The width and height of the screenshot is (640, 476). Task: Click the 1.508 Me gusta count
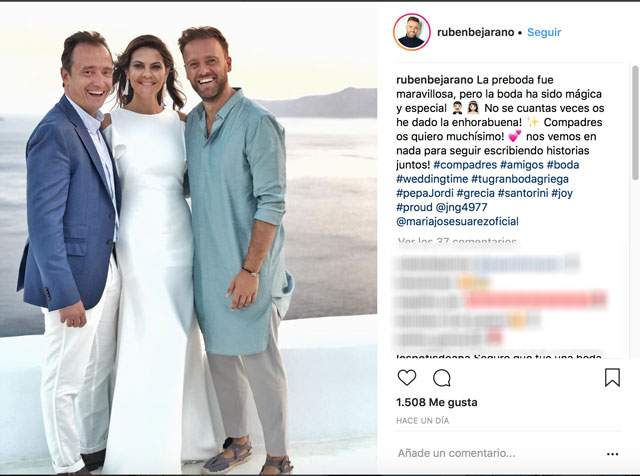436,403
